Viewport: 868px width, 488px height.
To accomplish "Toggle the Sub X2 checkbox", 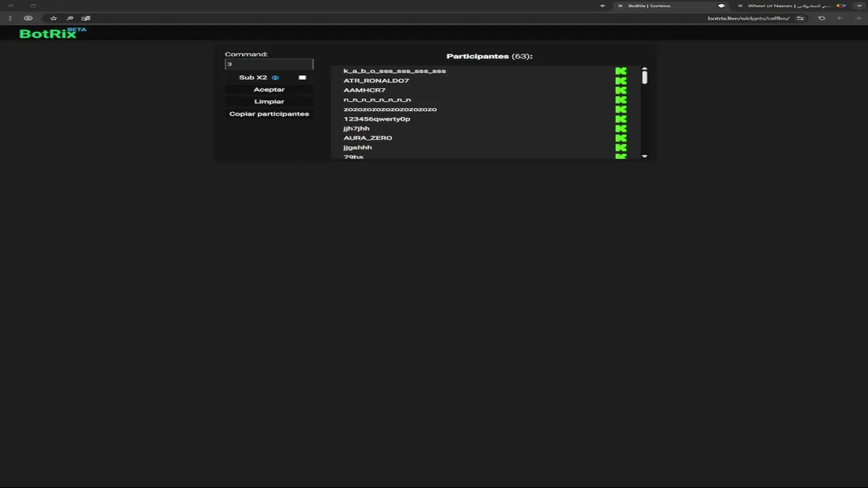I will click(x=302, y=77).
